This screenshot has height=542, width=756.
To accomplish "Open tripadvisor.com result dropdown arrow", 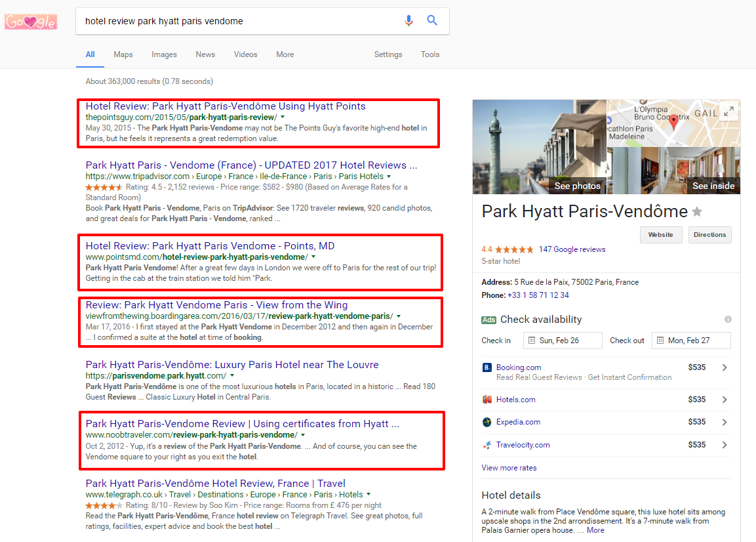I will (389, 177).
